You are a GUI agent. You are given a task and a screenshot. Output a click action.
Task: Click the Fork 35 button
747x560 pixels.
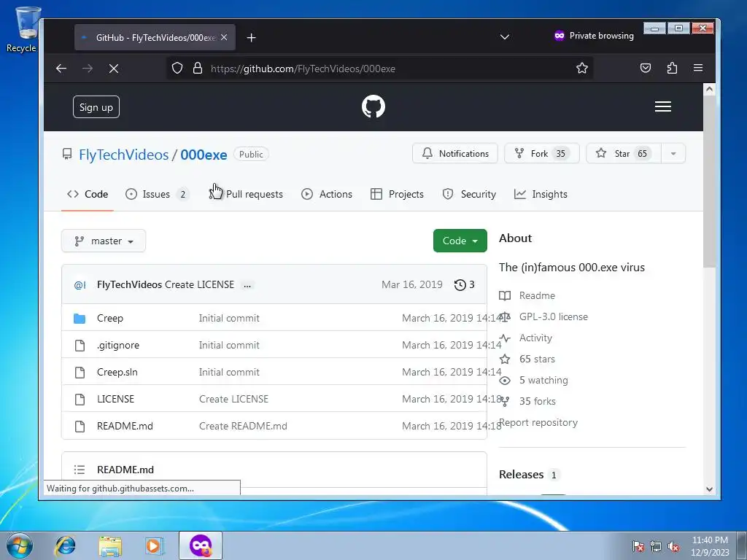pos(542,153)
